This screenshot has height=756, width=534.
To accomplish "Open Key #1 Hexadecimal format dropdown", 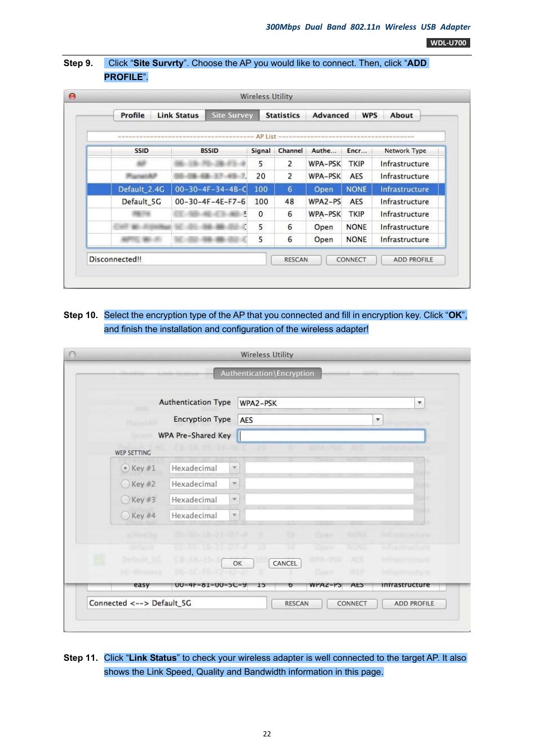I will (204, 468).
